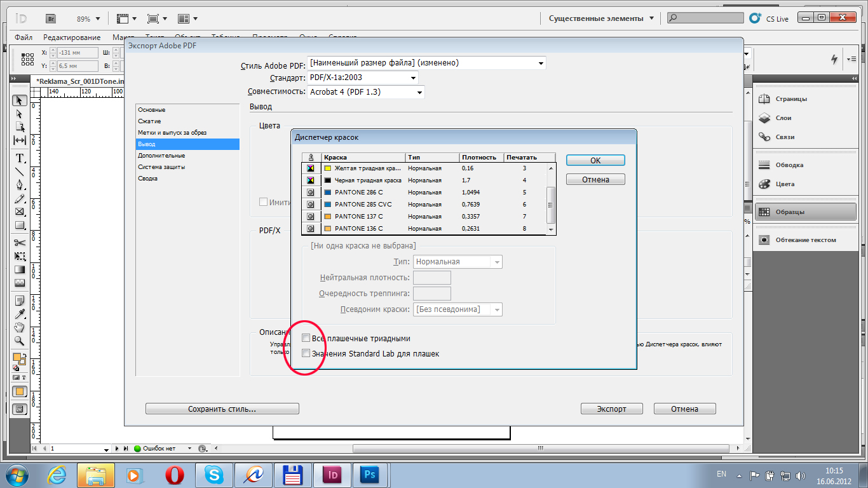The height and width of the screenshot is (488, 868).
Task: Enable Все плашечные триадными checkbox
Action: pos(306,338)
